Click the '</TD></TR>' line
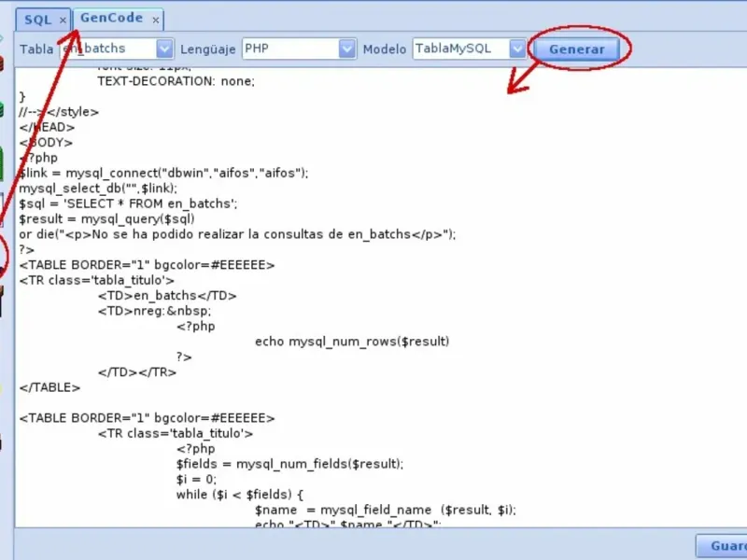The width and height of the screenshot is (747, 560). (x=137, y=371)
